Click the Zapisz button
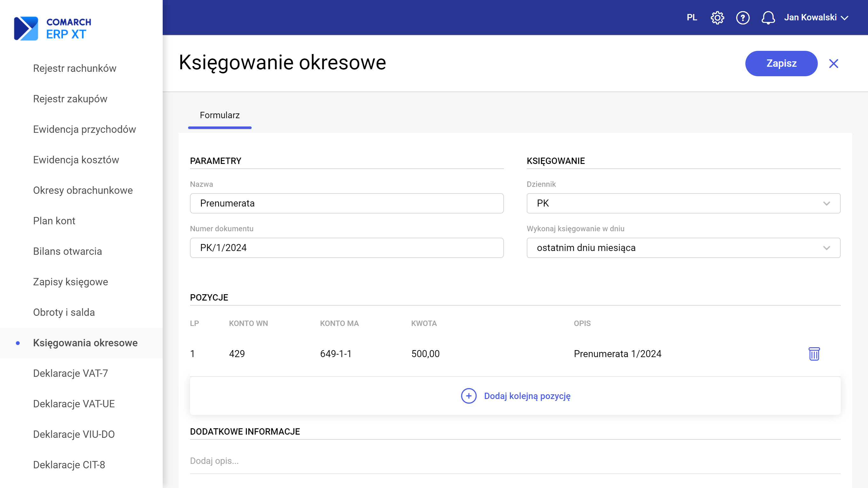The width and height of the screenshot is (868, 488). click(x=781, y=63)
